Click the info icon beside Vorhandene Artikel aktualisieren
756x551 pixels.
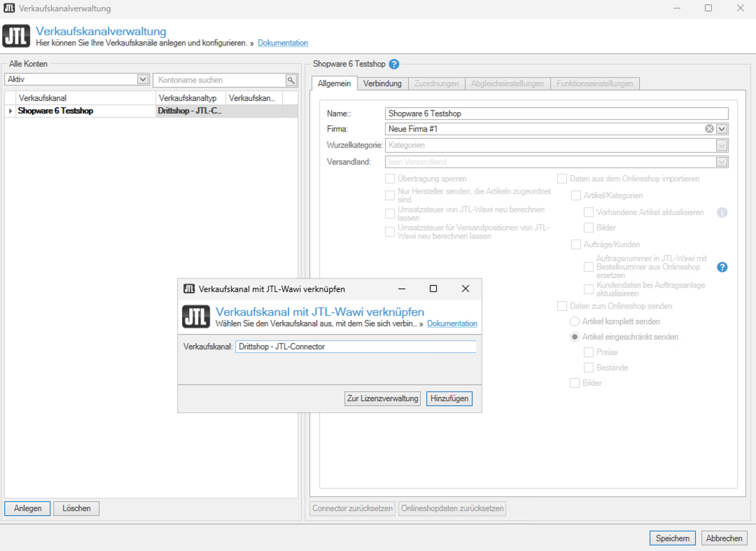(x=722, y=212)
